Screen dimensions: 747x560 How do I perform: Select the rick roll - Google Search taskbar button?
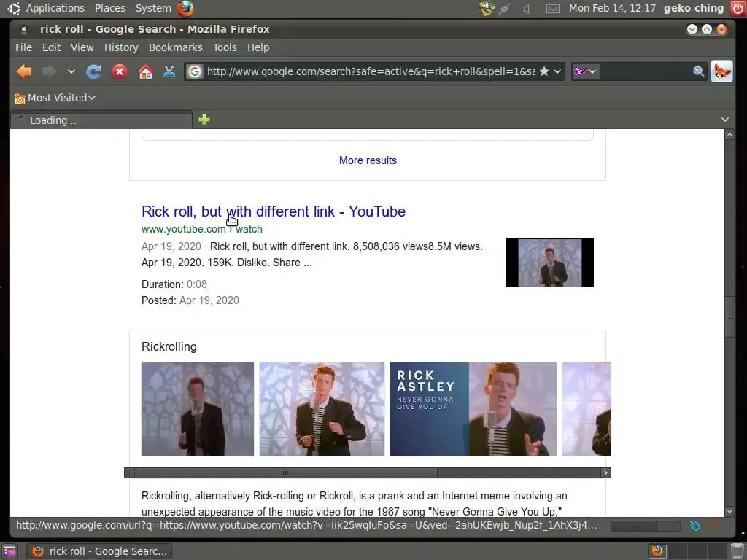coord(99,551)
